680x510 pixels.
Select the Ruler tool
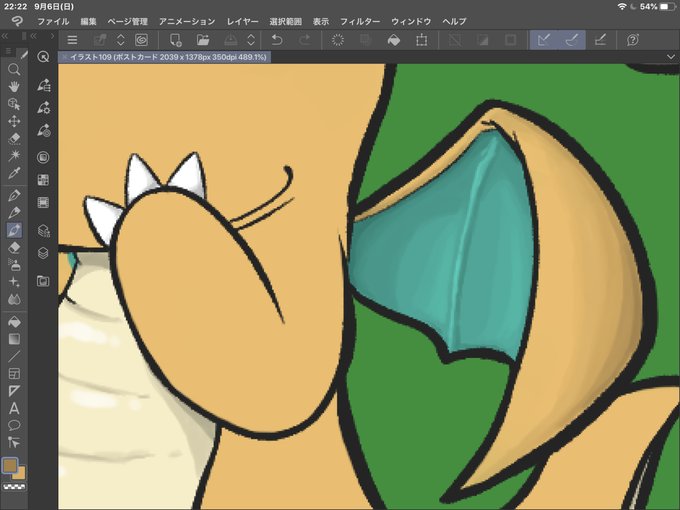tap(14, 391)
